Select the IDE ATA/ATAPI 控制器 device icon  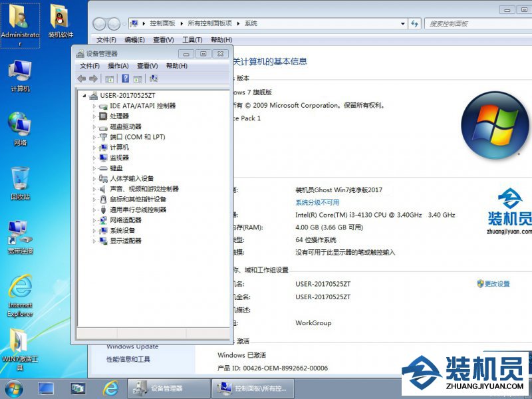tap(103, 106)
